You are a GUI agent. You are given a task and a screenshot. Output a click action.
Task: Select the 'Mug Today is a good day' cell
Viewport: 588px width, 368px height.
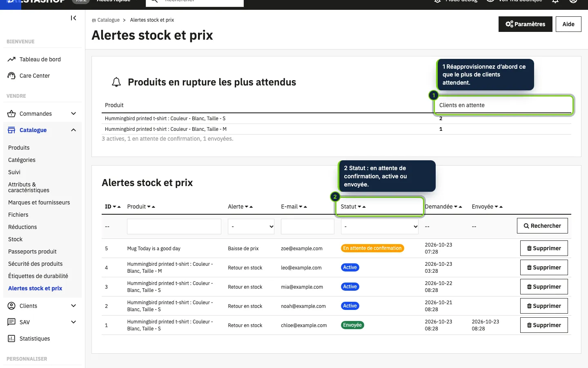(x=154, y=249)
